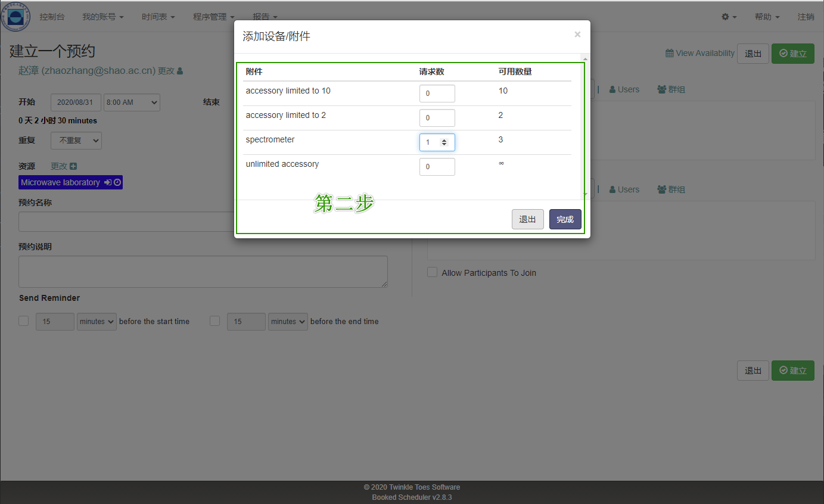Click the clock icon on Microwave laboratory tag
Viewport: 824px width, 504px height.
click(x=117, y=182)
